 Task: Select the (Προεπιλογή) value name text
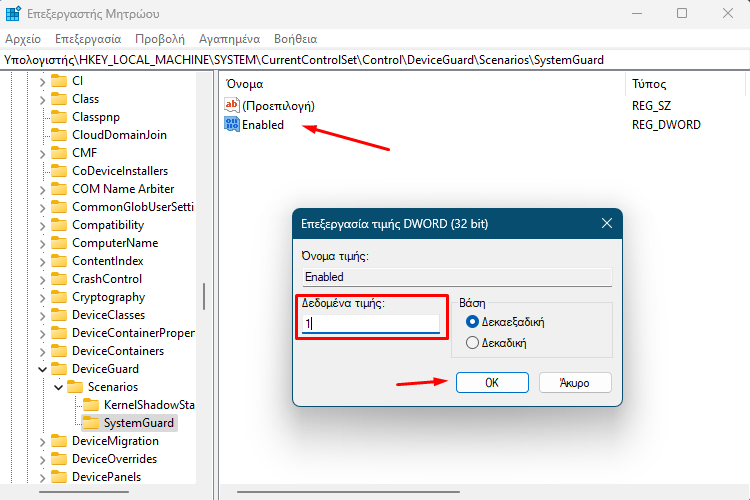point(278,106)
